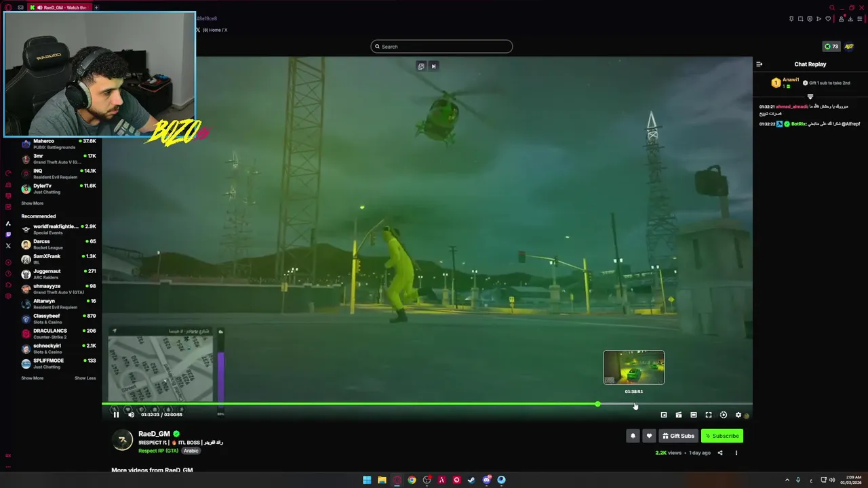Toggle follow heart for RaeD_GM

(x=649, y=436)
